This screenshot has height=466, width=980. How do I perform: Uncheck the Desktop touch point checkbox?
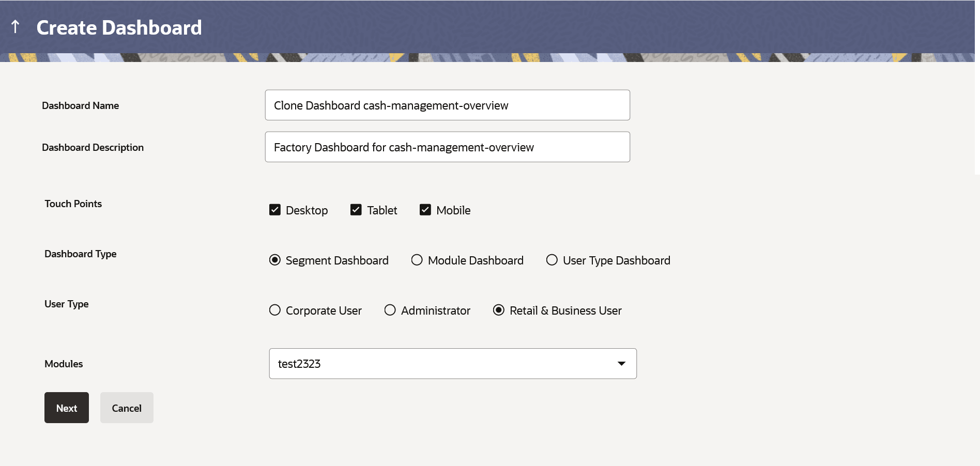275,210
